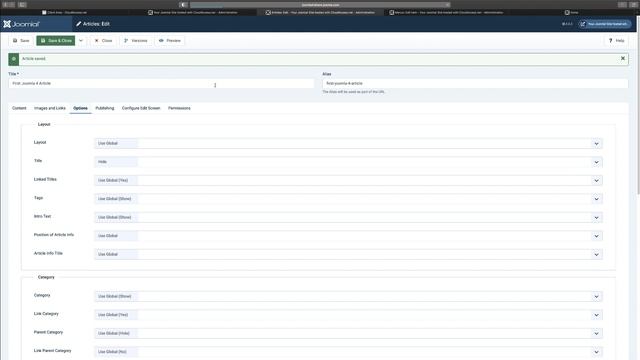Select the Options tab

pyautogui.click(x=80, y=108)
